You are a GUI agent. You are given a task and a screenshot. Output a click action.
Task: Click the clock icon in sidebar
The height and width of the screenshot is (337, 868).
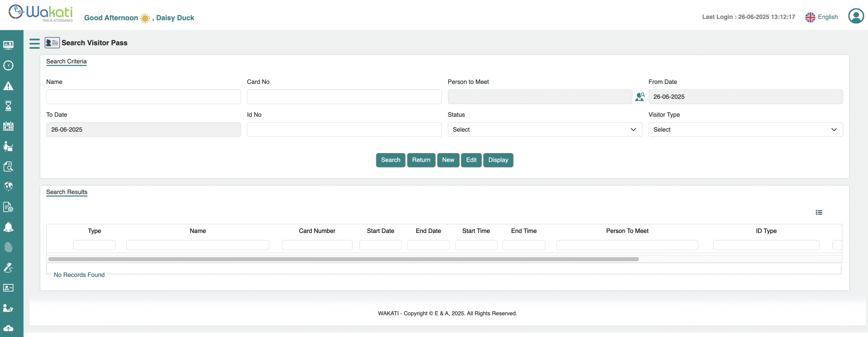pos(8,65)
